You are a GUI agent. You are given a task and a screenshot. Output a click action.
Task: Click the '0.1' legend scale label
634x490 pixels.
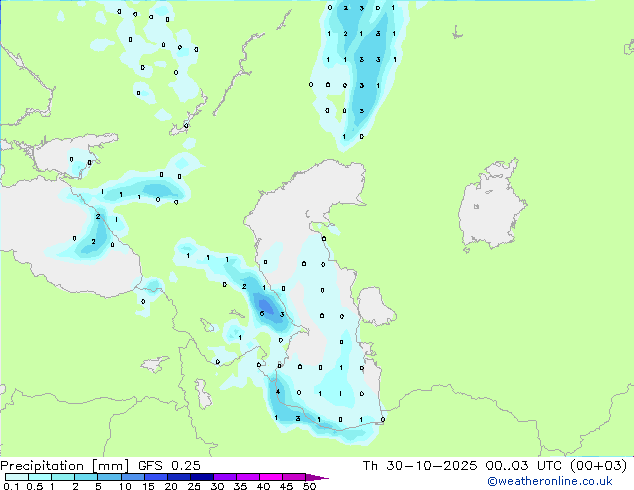tap(11, 486)
